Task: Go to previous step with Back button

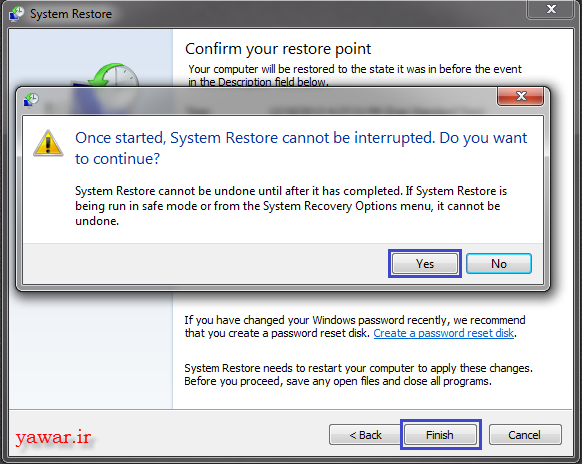Action: tap(365, 435)
